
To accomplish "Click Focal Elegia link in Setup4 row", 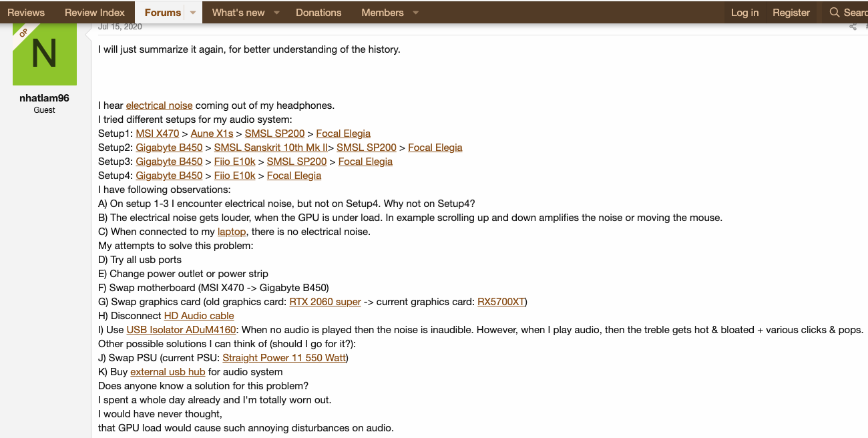I will (294, 176).
